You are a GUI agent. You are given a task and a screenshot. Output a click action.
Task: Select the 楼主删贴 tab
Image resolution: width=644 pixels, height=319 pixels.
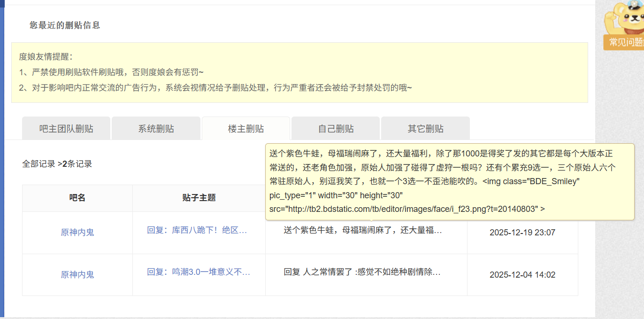tap(246, 129)
